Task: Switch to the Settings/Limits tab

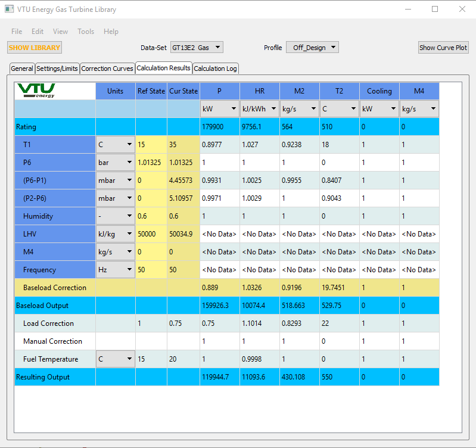Action: [57, 69]
